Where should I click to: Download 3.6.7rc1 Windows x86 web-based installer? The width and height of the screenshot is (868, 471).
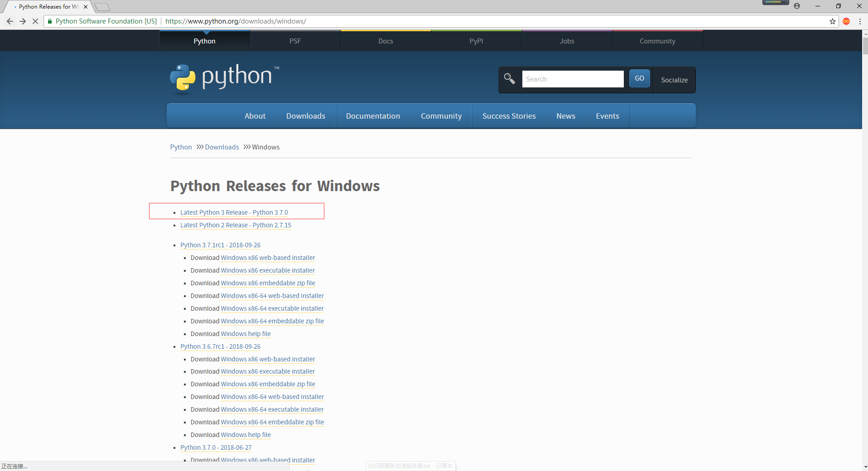point(268,359)
